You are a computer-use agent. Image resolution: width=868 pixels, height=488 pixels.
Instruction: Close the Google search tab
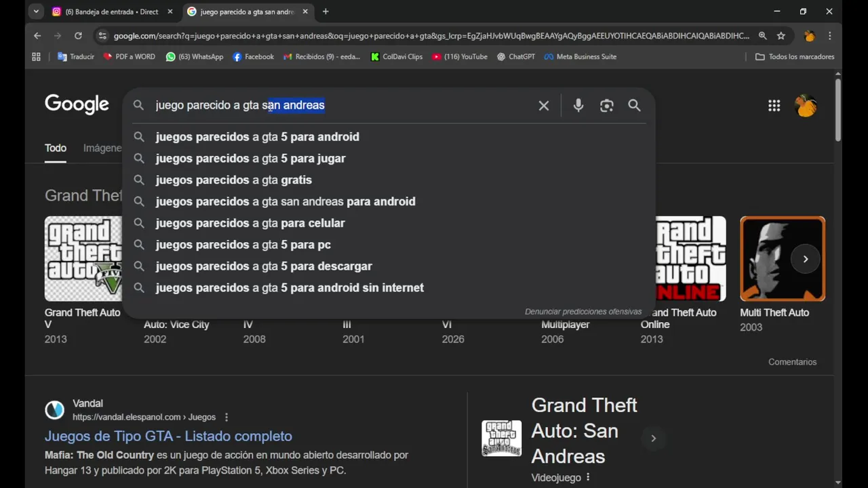pos(304,12)
